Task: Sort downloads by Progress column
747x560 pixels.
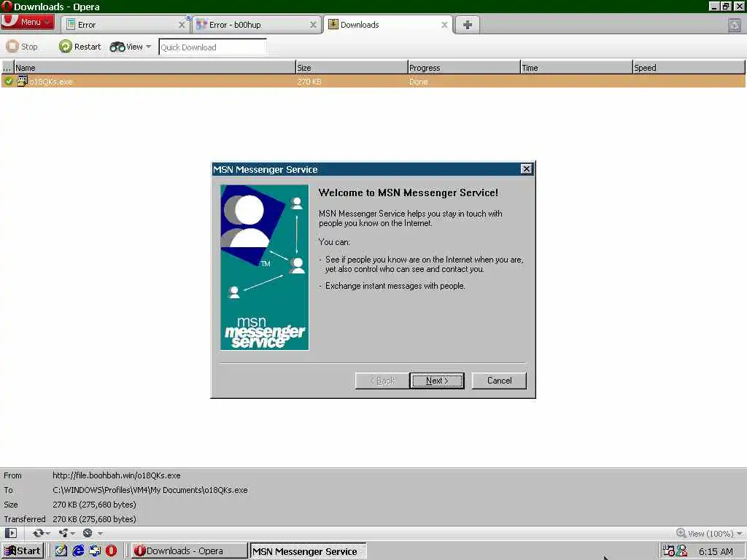Action: (x=464, y=68)
